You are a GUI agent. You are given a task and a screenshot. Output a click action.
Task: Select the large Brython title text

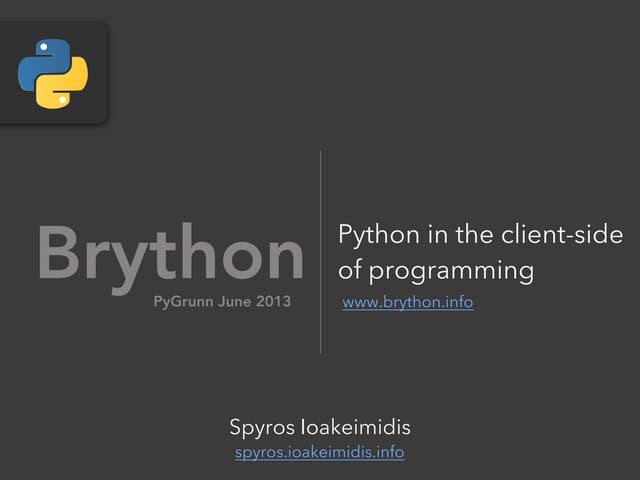point(171,257)
